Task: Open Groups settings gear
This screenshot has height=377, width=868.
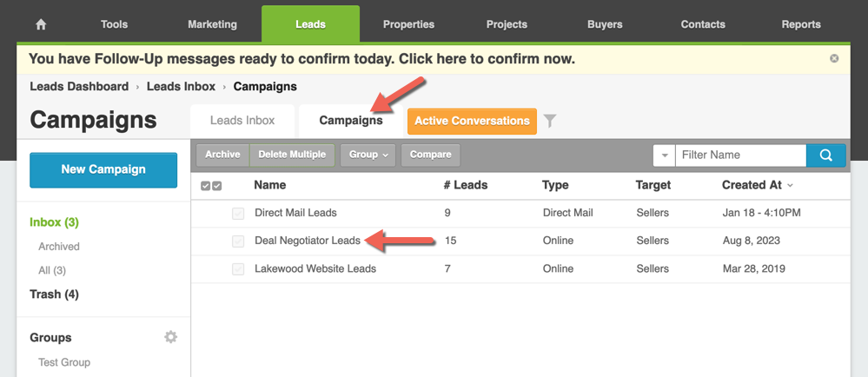Action: 171,336
